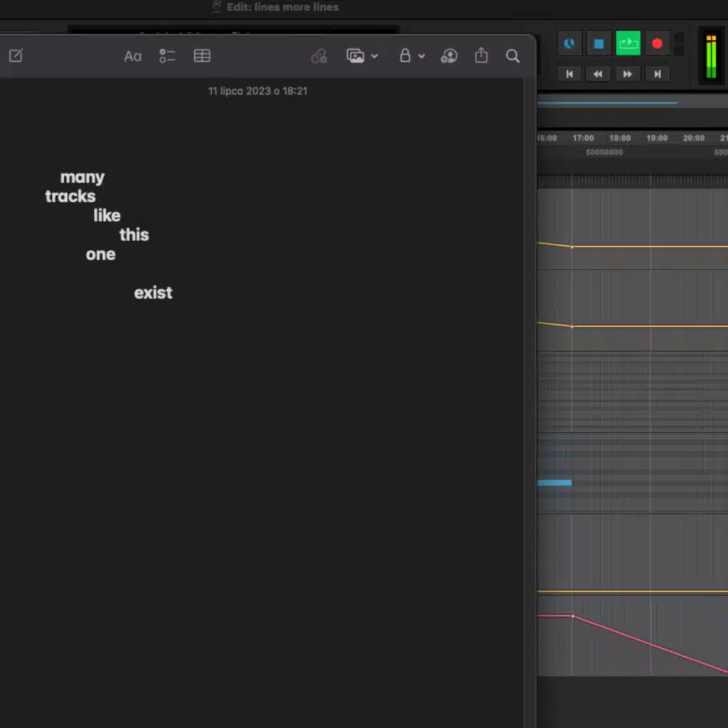
Task: Add a table to the note
Action: pyautogui.click(x=202, y=55)
